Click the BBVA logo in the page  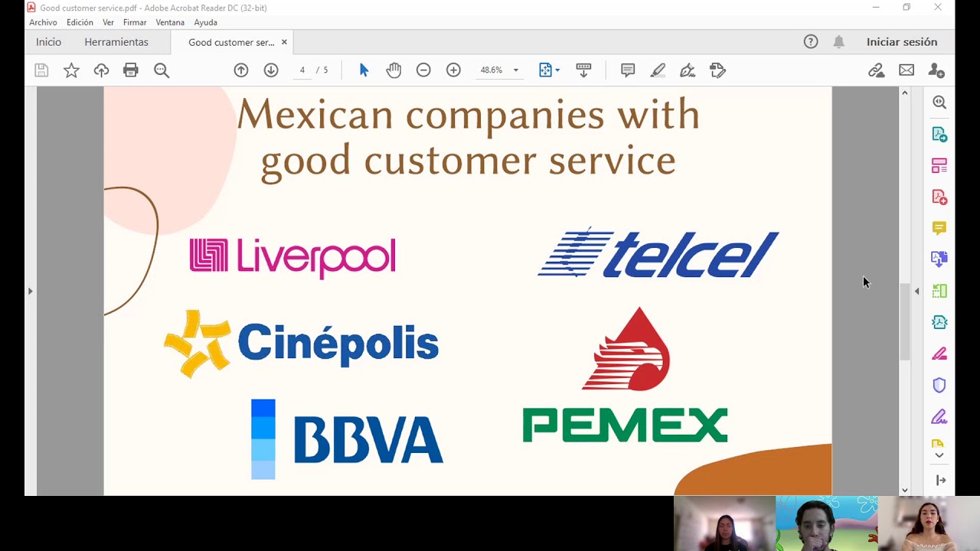(x=347, y=439)
